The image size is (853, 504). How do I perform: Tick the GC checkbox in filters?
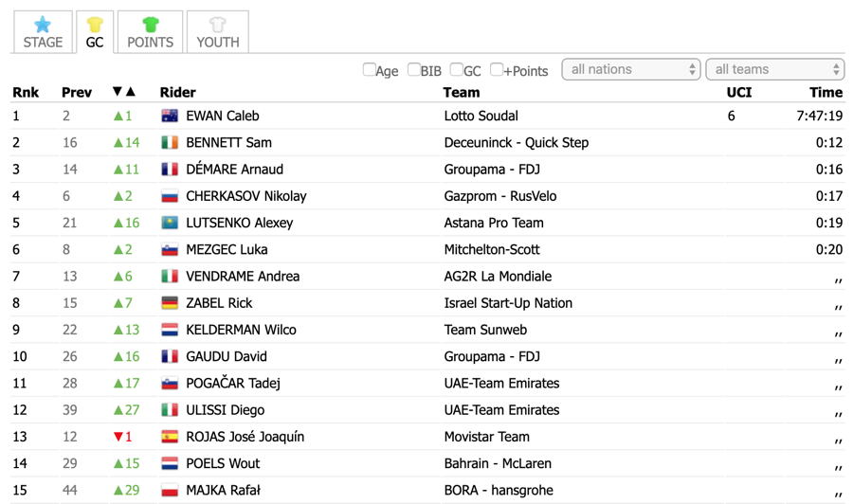point(457,69)
